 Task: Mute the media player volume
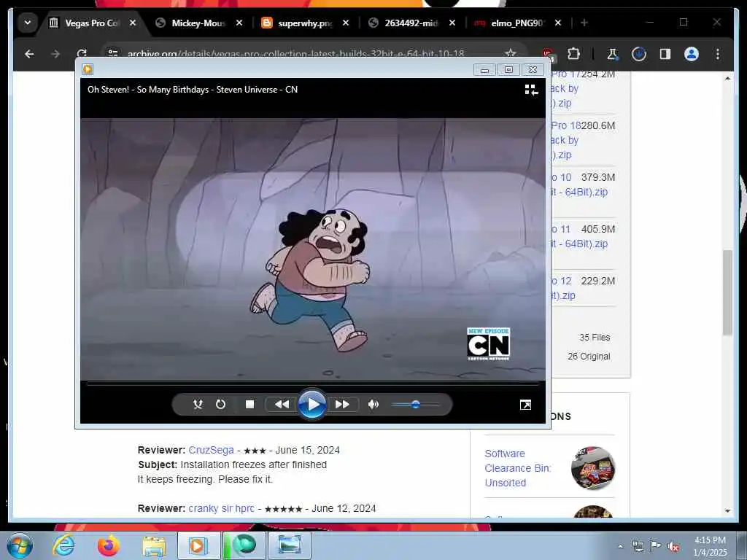pos(373,404)
